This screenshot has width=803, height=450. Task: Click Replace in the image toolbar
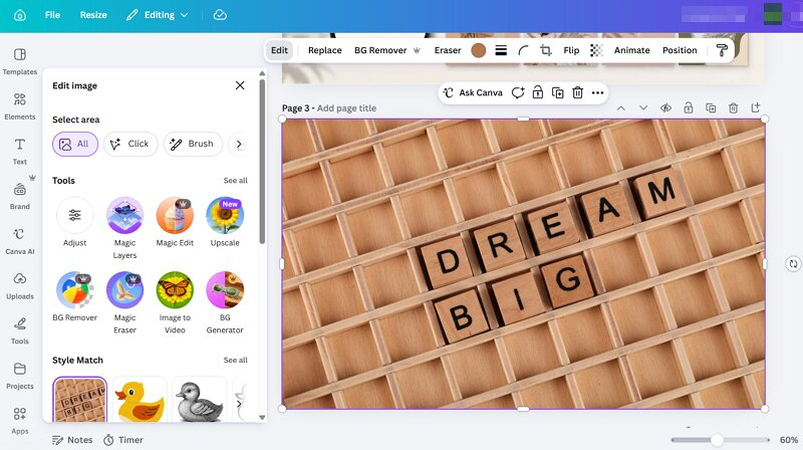tap(325, 50)
